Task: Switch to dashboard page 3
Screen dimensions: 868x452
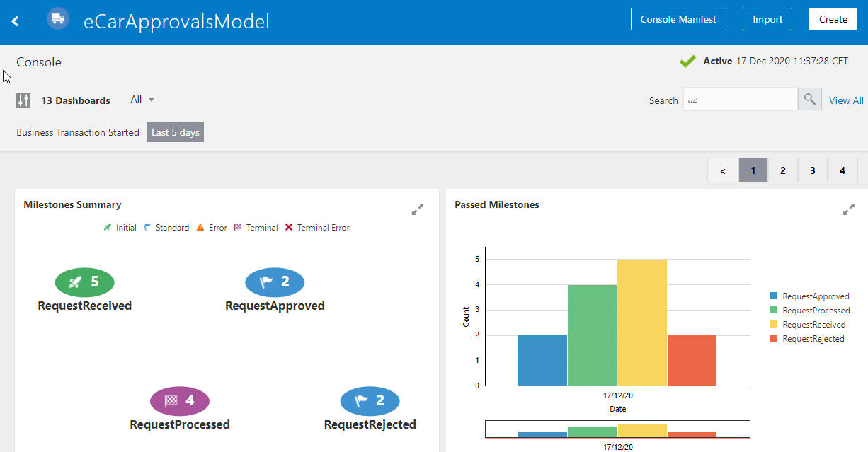Action: [x=812, y=170]
